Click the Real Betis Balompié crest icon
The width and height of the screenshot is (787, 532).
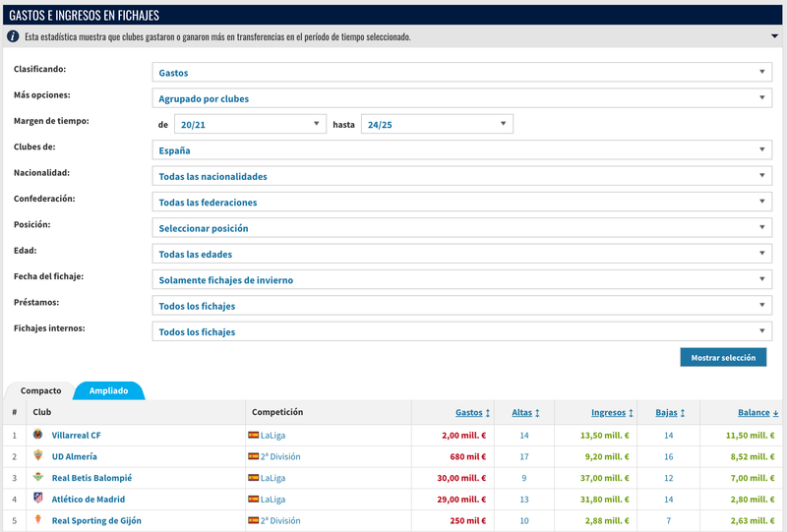click(x=37, y=478)
